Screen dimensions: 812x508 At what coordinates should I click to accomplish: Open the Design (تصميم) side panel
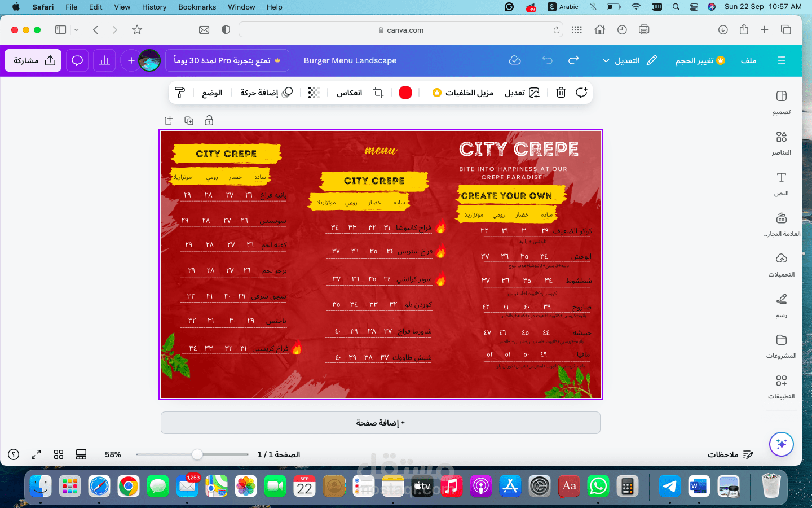pyautogui.click(x=781, y=102)
